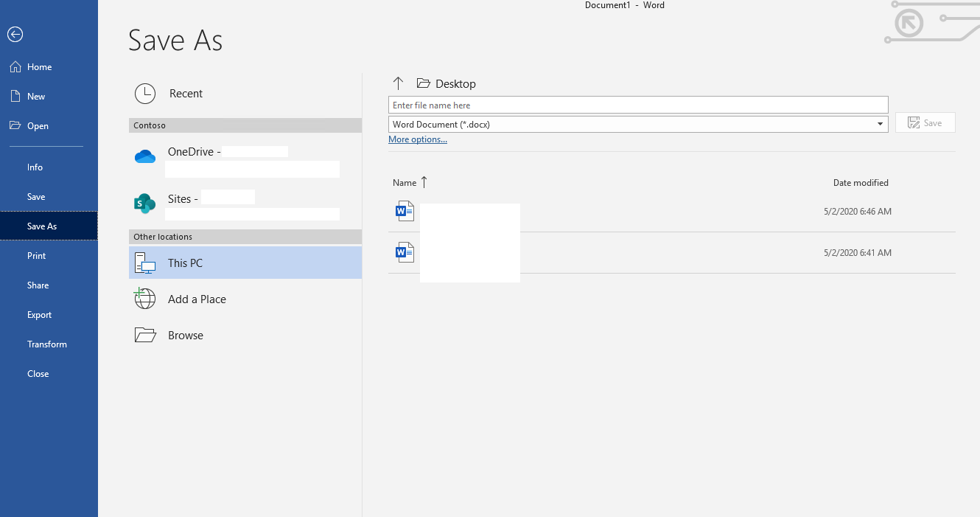Click the OneDrive cloud icon
This screenshot has height=517, width=980.
coord(145,156)
